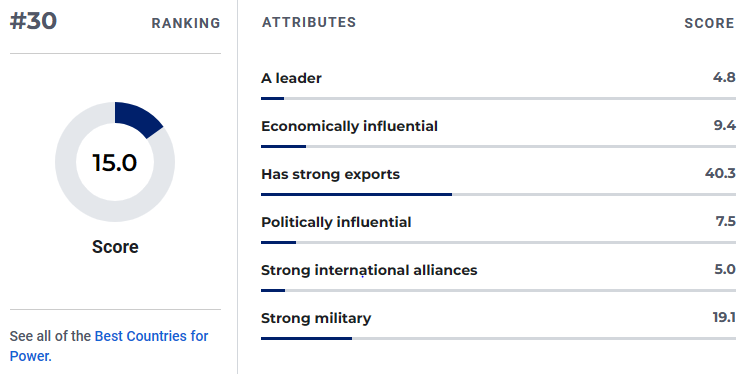
Task: Click the SCORE column header
Action: click(x=709, y=23)
